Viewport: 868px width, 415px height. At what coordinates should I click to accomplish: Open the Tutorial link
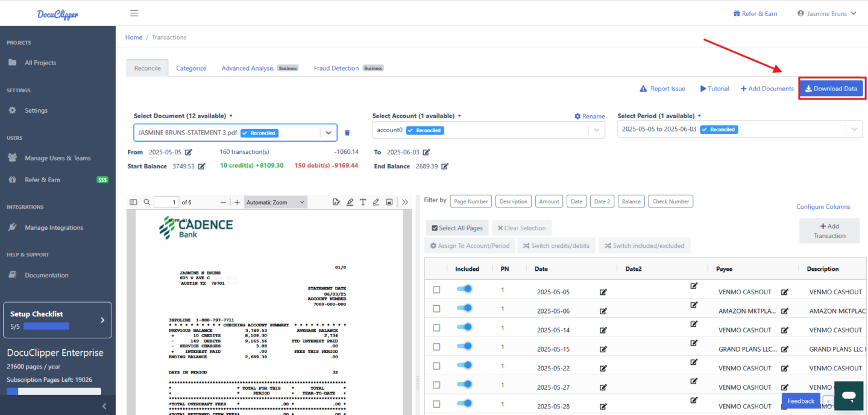click(x=714, y=89)
